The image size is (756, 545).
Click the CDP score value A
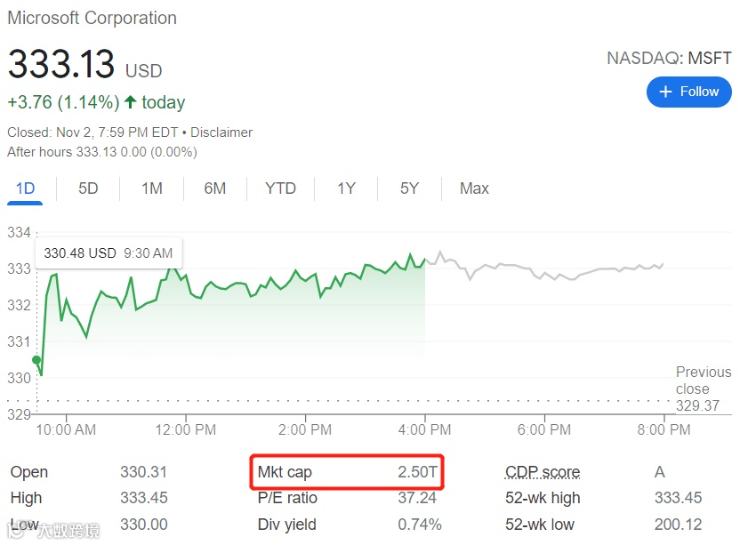(x=660, y=472)
